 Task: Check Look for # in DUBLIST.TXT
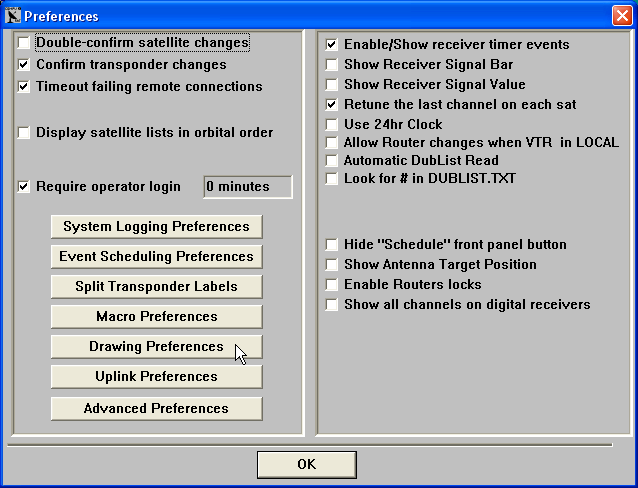point(332,178)
